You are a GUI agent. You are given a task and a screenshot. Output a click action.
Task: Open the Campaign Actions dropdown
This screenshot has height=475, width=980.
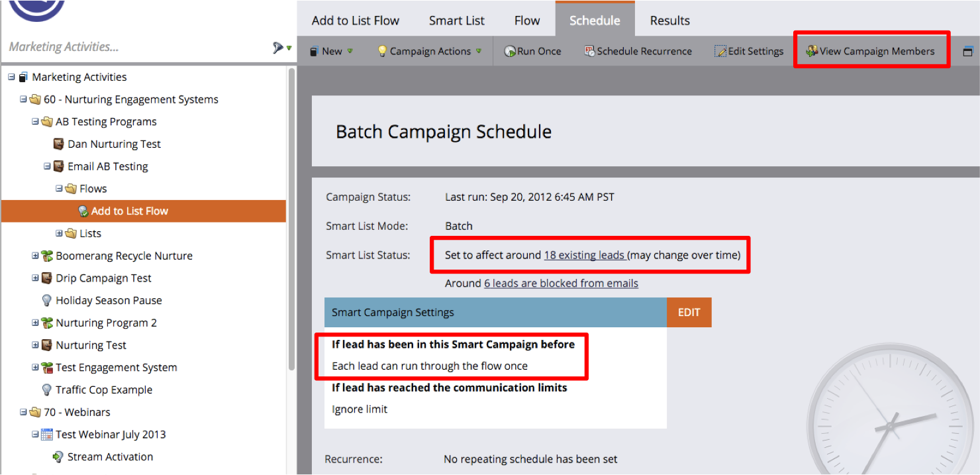[x=430, y=52]
